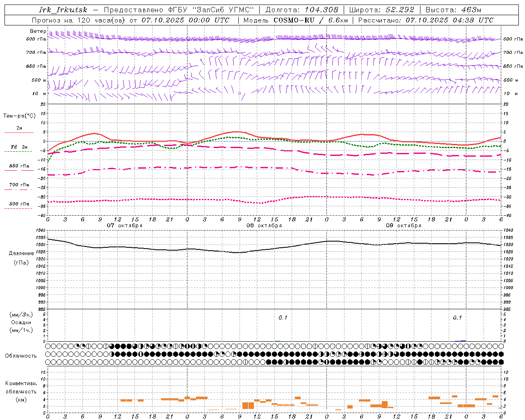The height and width of the screenshot is (420, 525).
Task: Click the 500 гПа temperature legend entry
Action: [x=19, y=204]
